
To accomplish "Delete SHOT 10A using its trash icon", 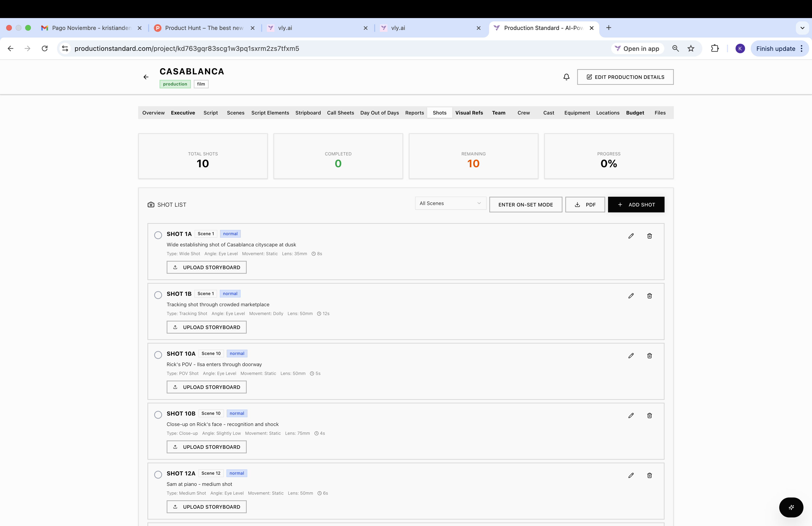I will pyautogui.click(x=650, y=356).
